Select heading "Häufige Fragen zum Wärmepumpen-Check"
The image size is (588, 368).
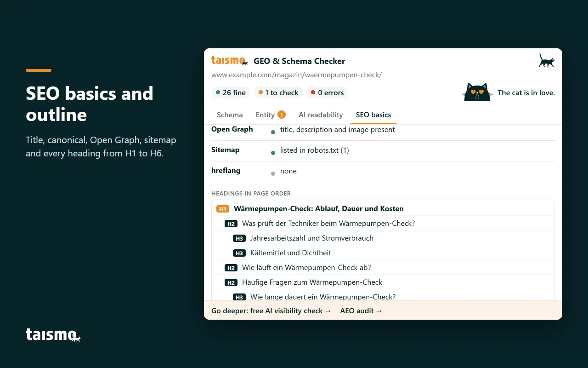tap(312, 282)
